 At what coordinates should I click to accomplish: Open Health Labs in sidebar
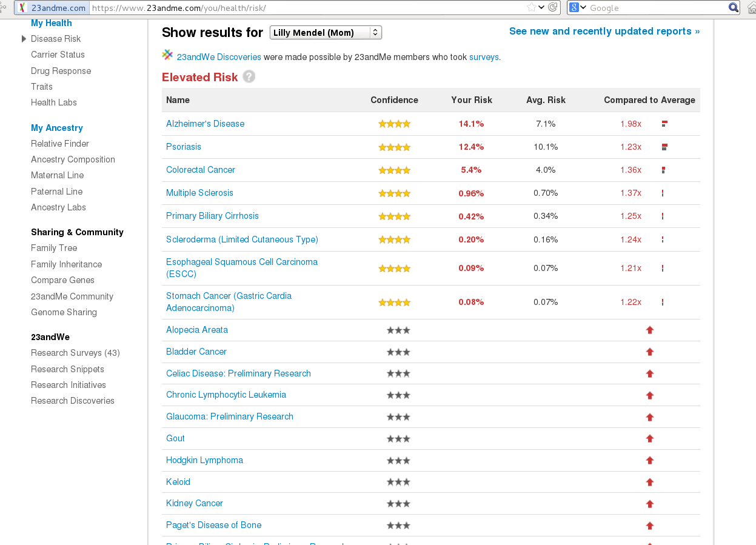click(54, 102)
